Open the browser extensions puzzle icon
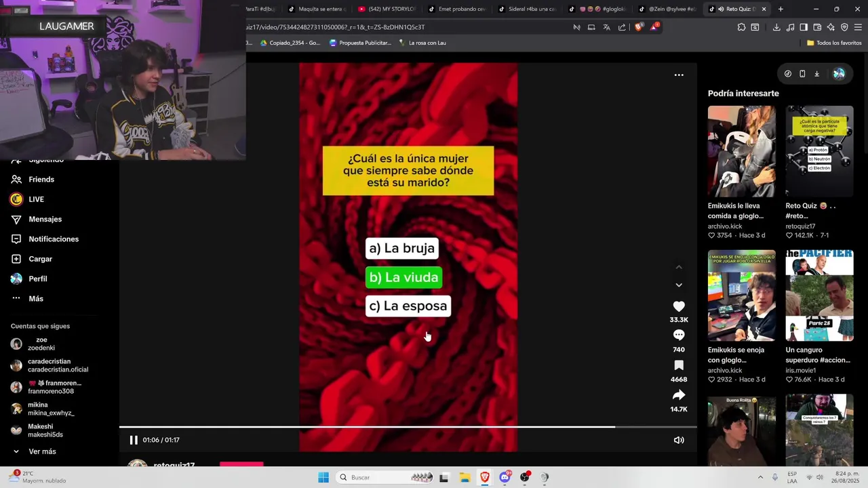 coord(741,27)
